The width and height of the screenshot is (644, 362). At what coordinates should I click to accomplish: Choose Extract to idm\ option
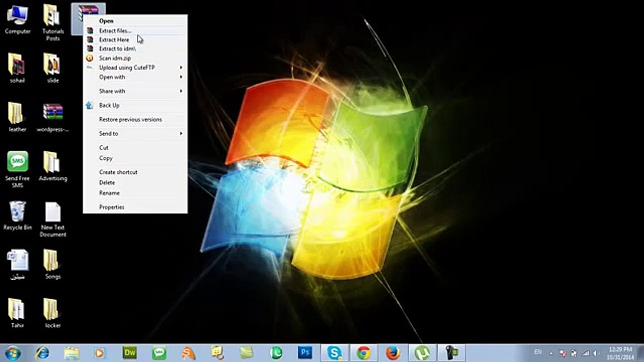pos(135,49)
